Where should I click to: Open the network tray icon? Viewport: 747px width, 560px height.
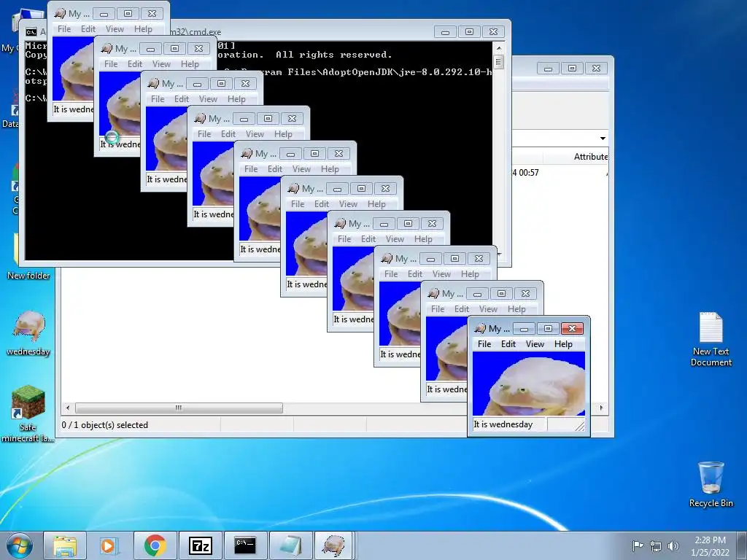coord(656,545)
